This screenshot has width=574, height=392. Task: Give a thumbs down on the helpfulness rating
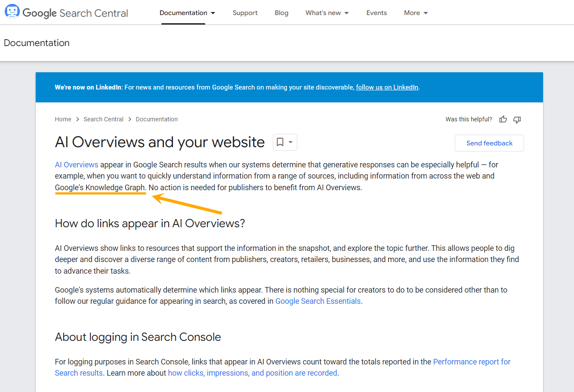tap(517, 119)
